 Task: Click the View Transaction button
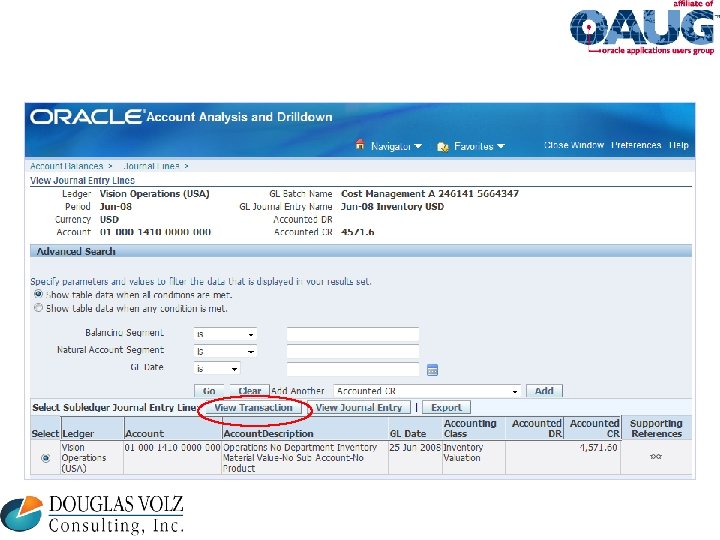tap(253, 408)
